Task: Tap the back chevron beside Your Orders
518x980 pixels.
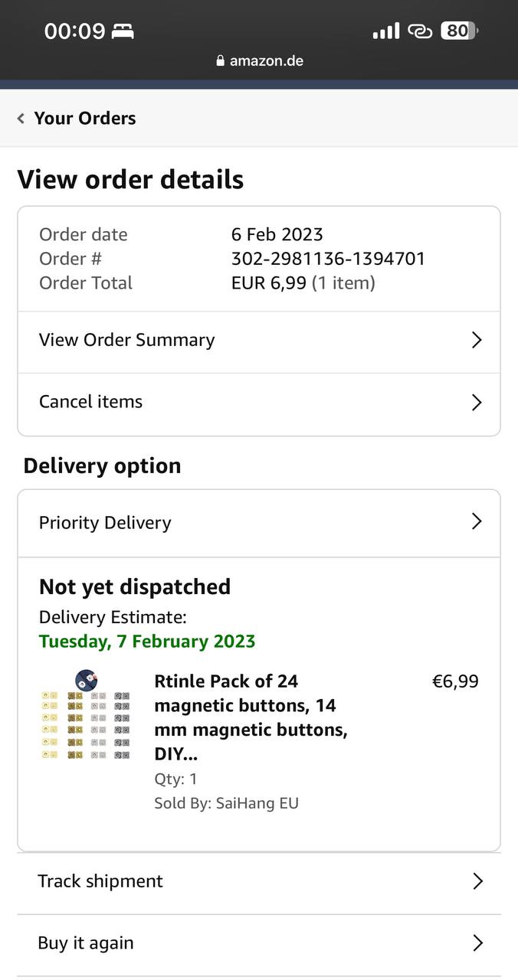Action: [x=21, y=119]
